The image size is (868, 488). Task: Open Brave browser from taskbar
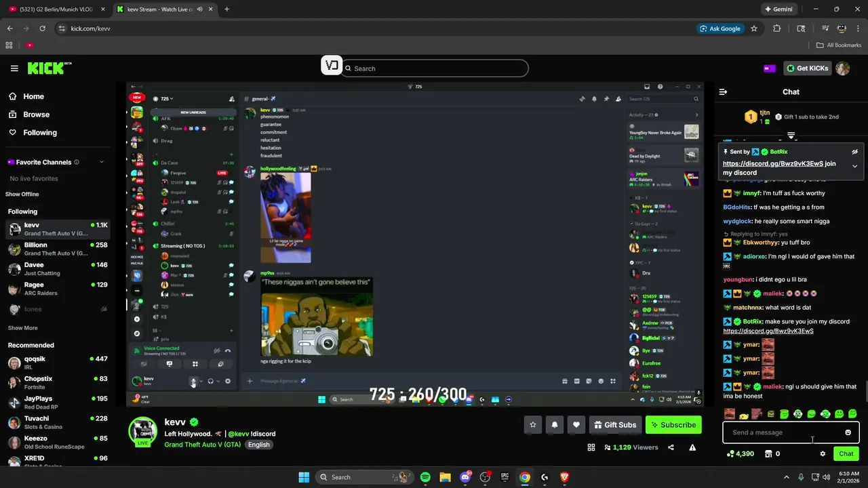coord(564,477)
